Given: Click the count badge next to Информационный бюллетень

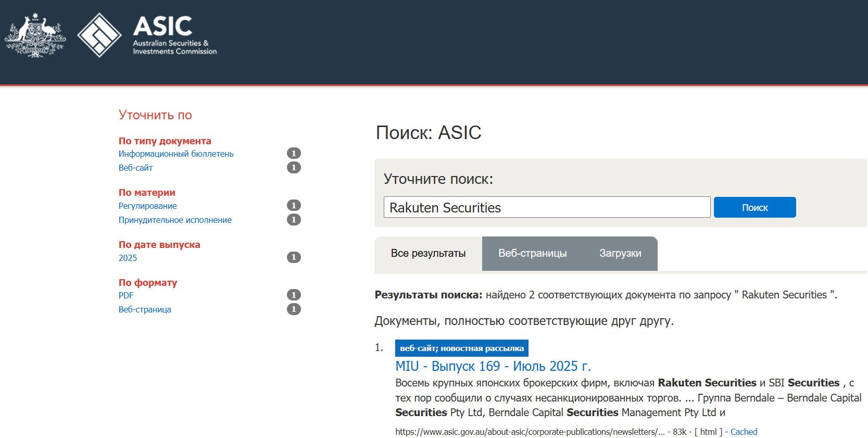Looking at the screenshot, I should click(x=294, y=153).
